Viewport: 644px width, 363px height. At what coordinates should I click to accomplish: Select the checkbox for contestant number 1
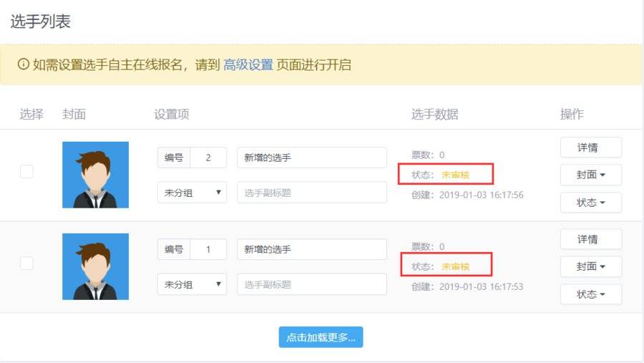[x=26, y=263]
